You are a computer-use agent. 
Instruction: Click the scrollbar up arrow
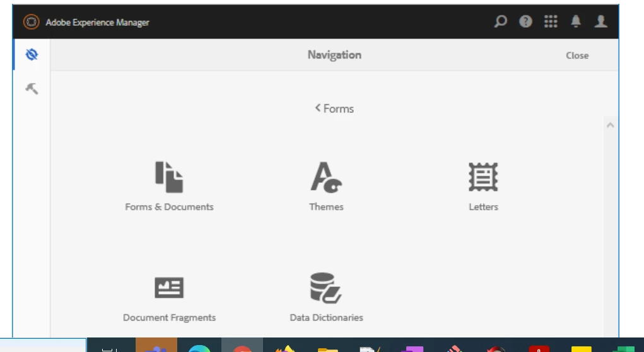pos(611,125)
